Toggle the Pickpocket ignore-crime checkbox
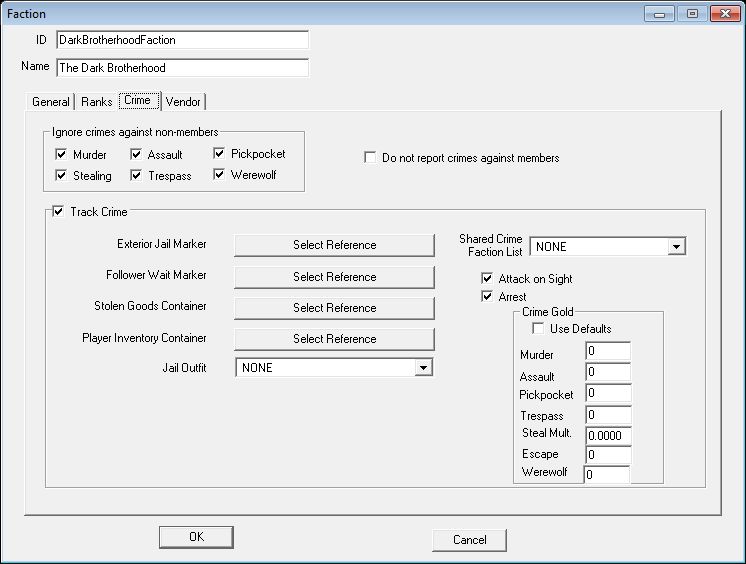746x564 pixels. tap(219, 153)
